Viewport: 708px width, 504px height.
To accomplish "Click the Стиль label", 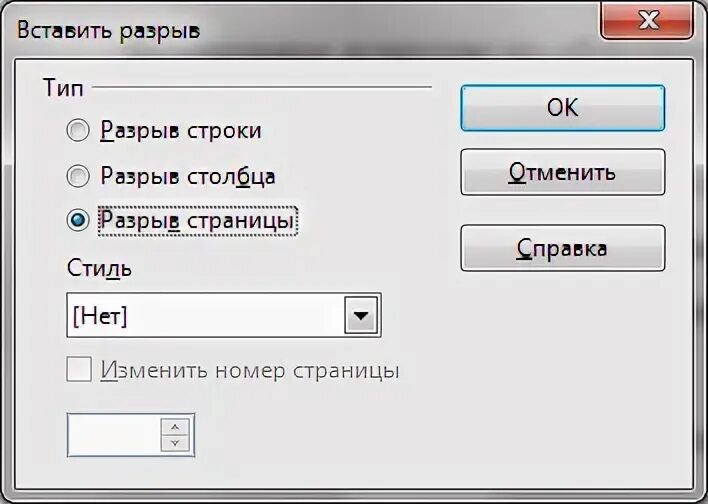I will tap(99, 268).
